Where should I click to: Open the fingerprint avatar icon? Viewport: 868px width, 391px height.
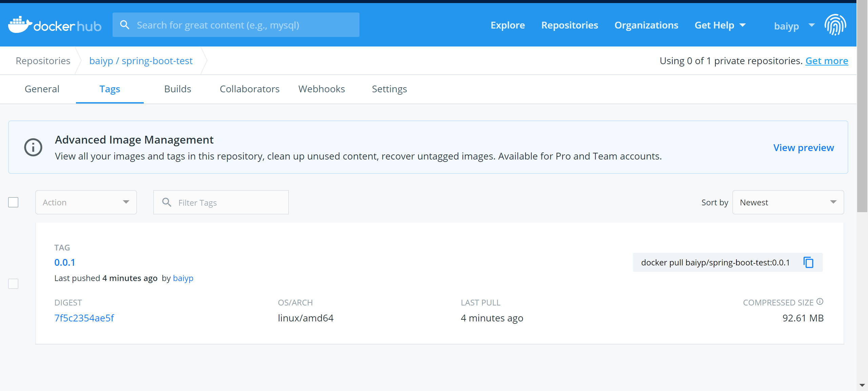(x=835, y=25)
